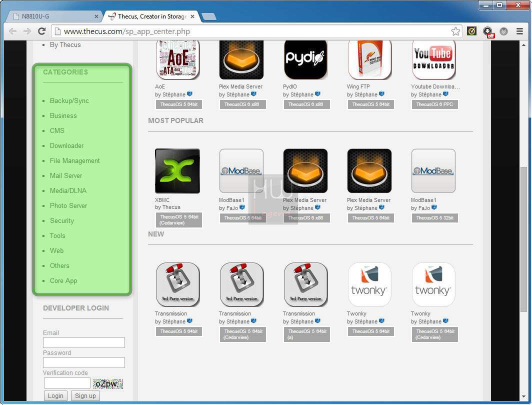Viewport: 532px width, 405px height.
Task: View the Photo Server category
Action: pos(68,205)
